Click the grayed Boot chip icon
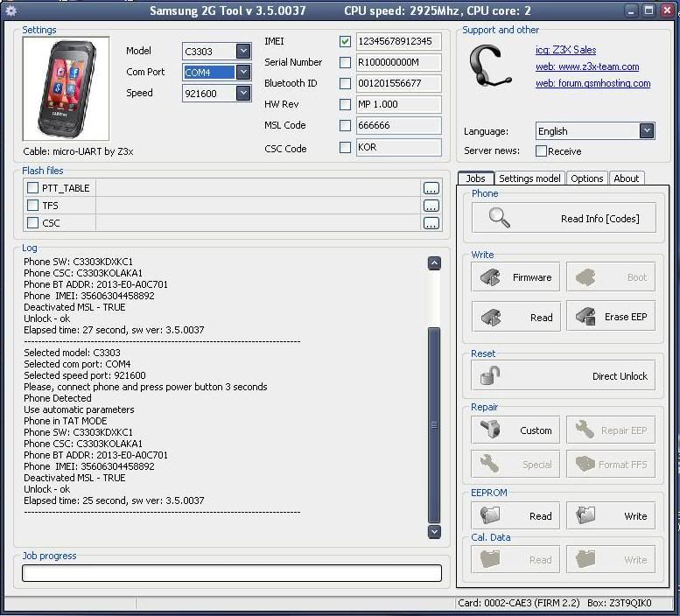Image resolution: width=680 pixels, height=616 pixels. click(x=585, y=277)
